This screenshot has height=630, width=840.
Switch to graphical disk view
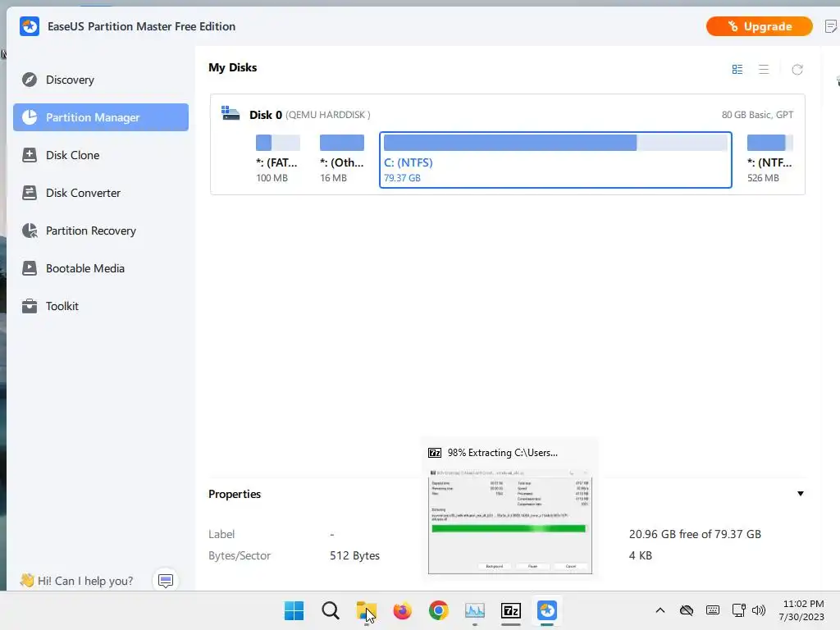click(x=737, y=70)
